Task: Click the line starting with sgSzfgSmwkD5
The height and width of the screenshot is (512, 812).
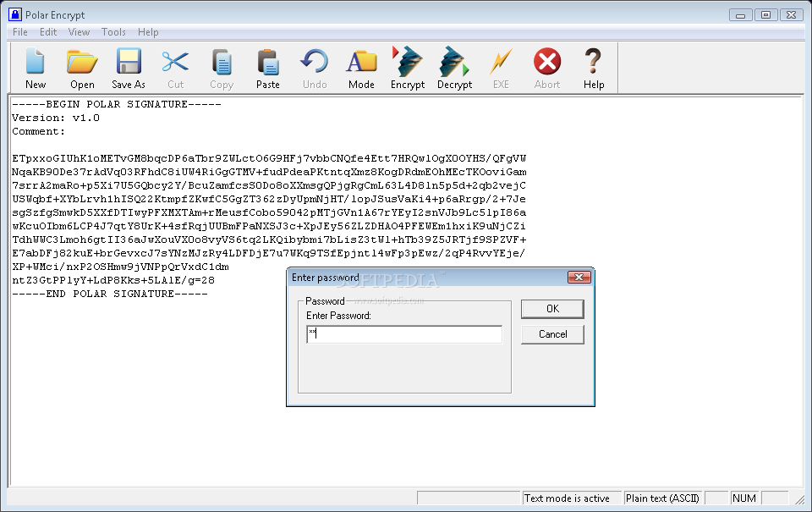Action: pyautogui.click(x=269, y=212)
